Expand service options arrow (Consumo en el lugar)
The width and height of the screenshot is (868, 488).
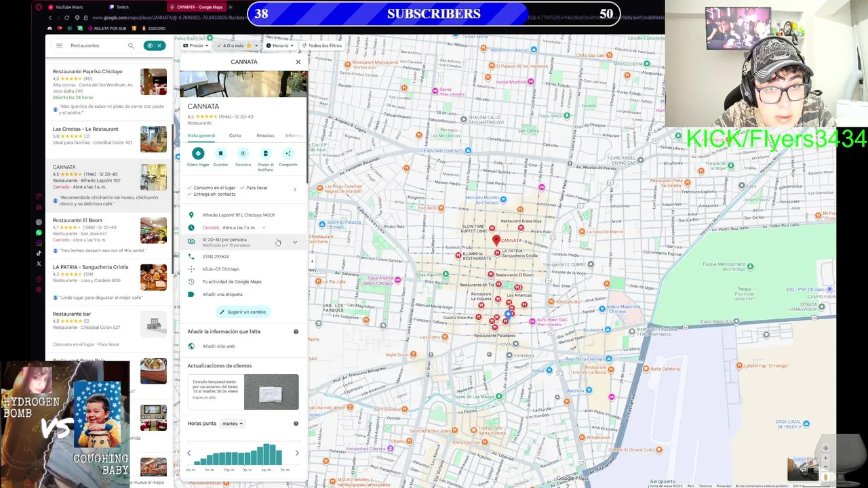coord(295,190)
